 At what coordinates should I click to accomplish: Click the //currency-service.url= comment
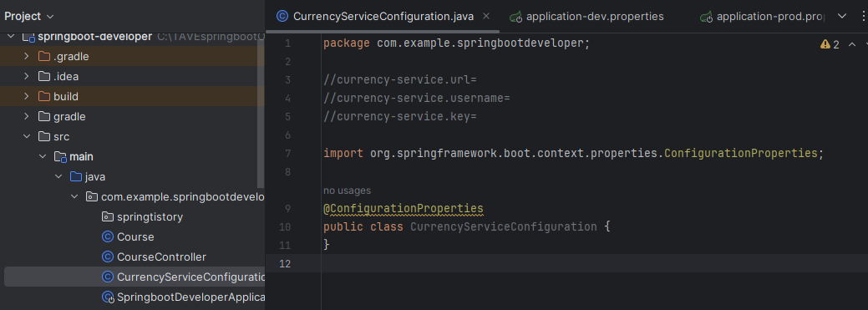(x=399, y=79)
